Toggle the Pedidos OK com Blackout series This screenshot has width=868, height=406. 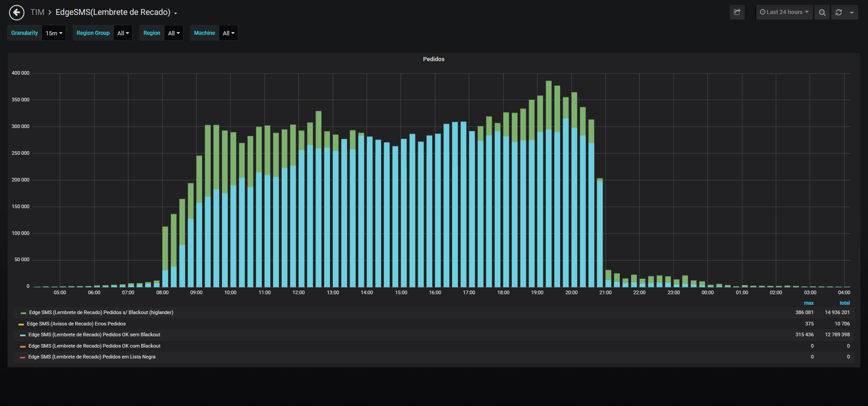[x=94, y=346]
